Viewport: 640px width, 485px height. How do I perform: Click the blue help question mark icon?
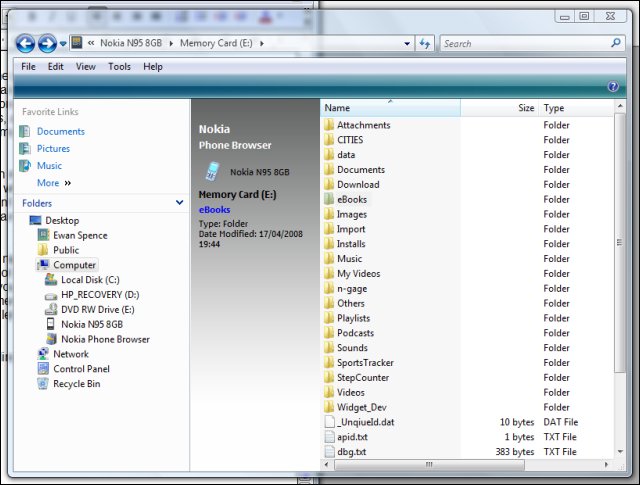(613, 86)
